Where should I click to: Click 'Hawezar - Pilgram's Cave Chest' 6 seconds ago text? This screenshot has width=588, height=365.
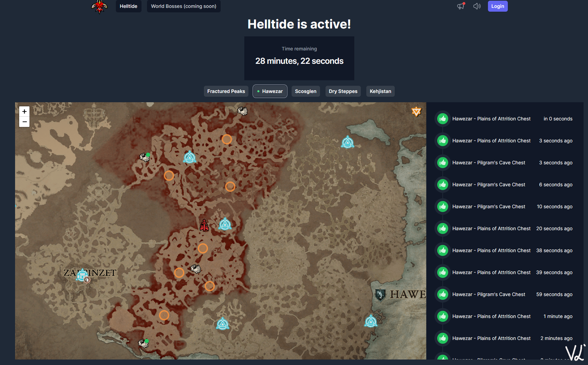pos(489,185)
